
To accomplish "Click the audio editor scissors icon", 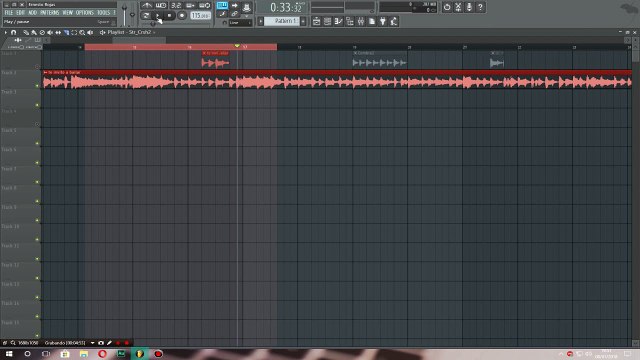I will pyautogui.click(x=458, y=7).
